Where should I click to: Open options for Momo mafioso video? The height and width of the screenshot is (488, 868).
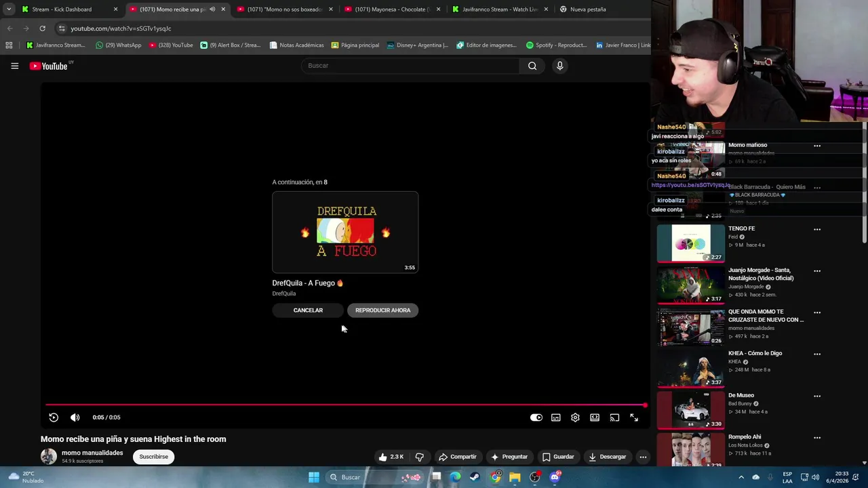pos(817,146)
